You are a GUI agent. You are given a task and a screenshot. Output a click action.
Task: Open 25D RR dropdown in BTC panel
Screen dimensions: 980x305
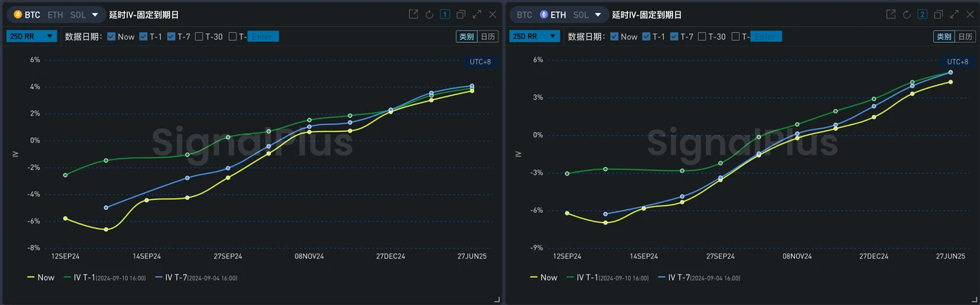tap(31, 35)
